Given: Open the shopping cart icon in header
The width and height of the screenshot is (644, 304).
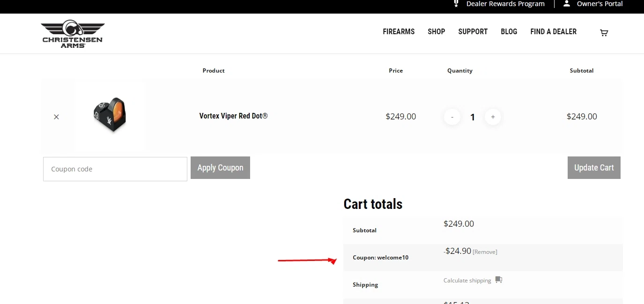Looking at the screenshot, I should point(604,33).
